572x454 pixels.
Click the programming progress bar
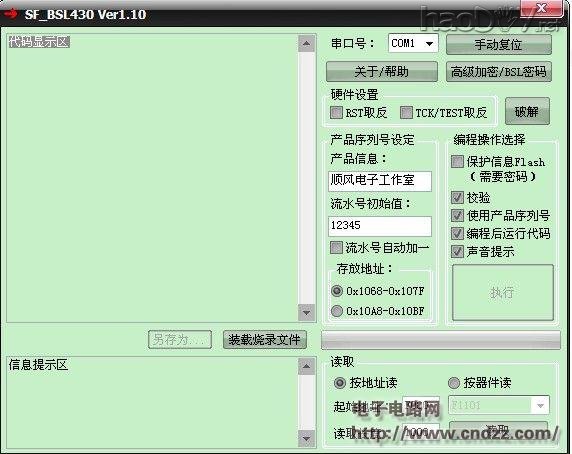(x=441, y=340)
